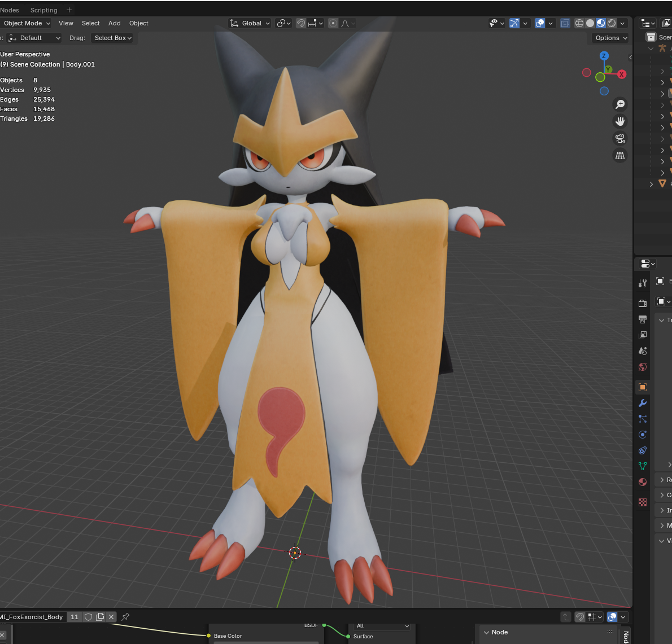Open the Render properties tab

[643, 303]
